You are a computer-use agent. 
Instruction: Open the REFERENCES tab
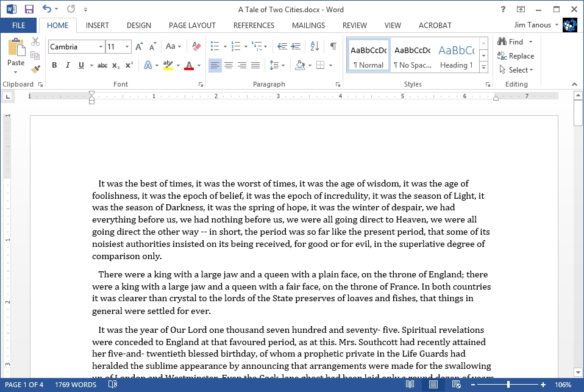[254, 26]
